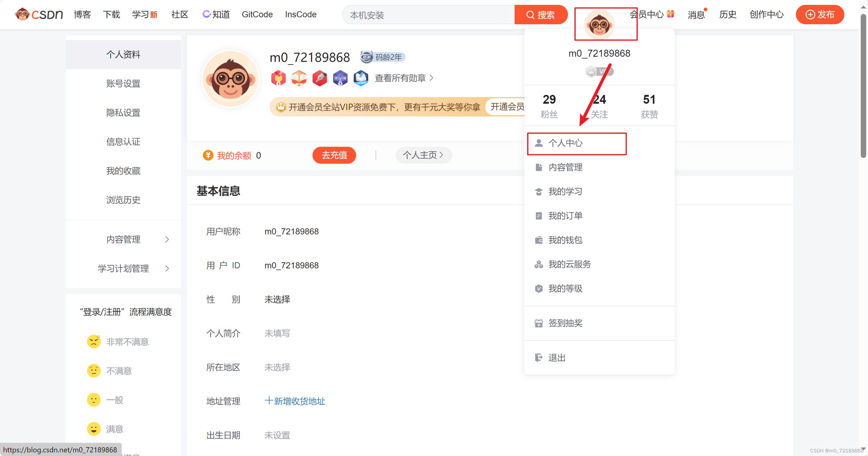Click the 去充值 recharge button

coord(334,155)
